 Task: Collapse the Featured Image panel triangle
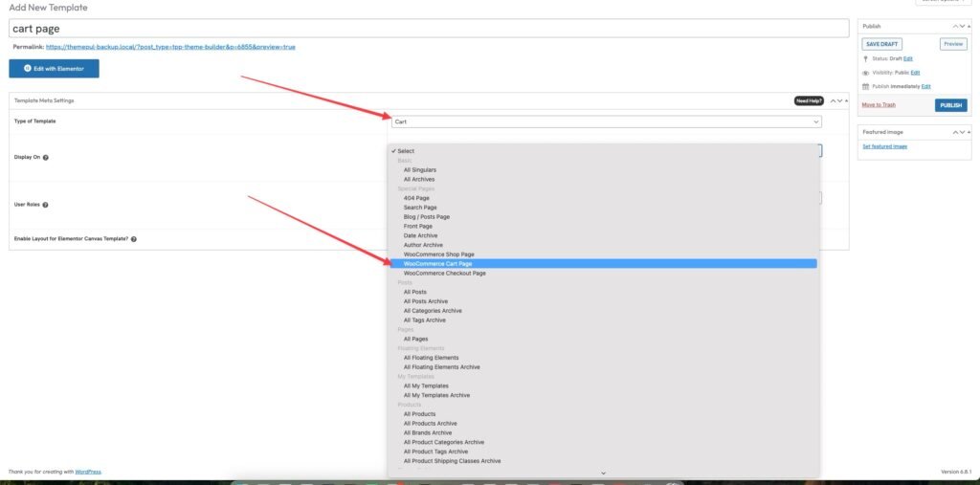pyautogui.click(x=969, y=132)
